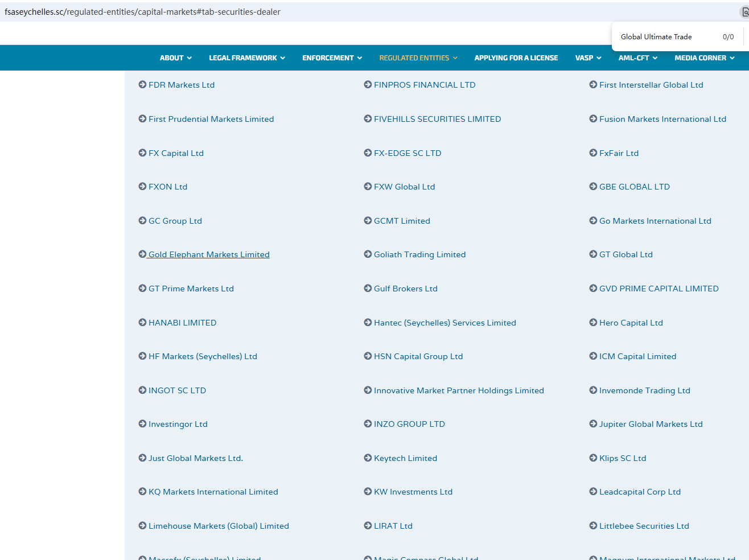Click the arrow icon beside FX Capital Ltd
The width and height of the screenshot is (749, 560).
tap(142, 153)
